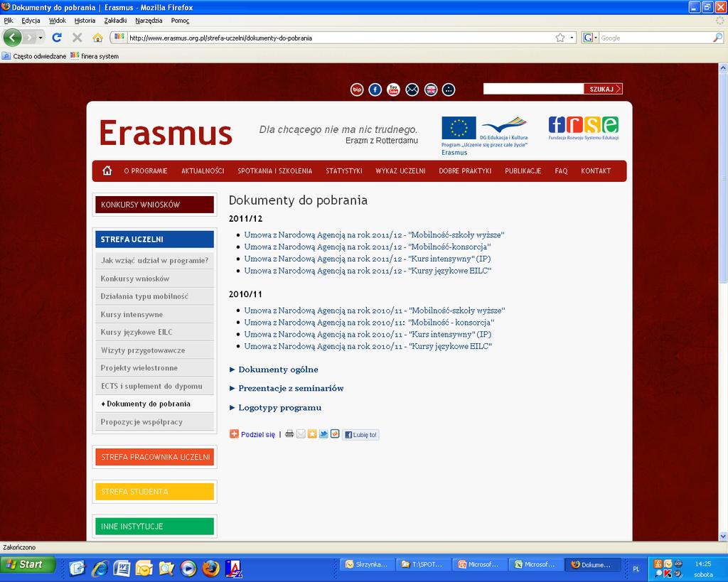The image size is (728, 582).
Task: Open the Często odwiedzane bookmark
Action: [34, 56]
